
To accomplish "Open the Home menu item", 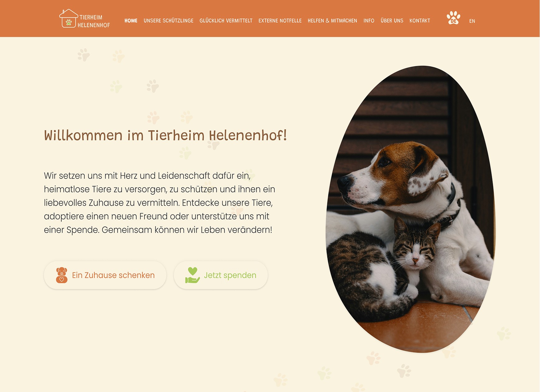I will pos(131,21).
